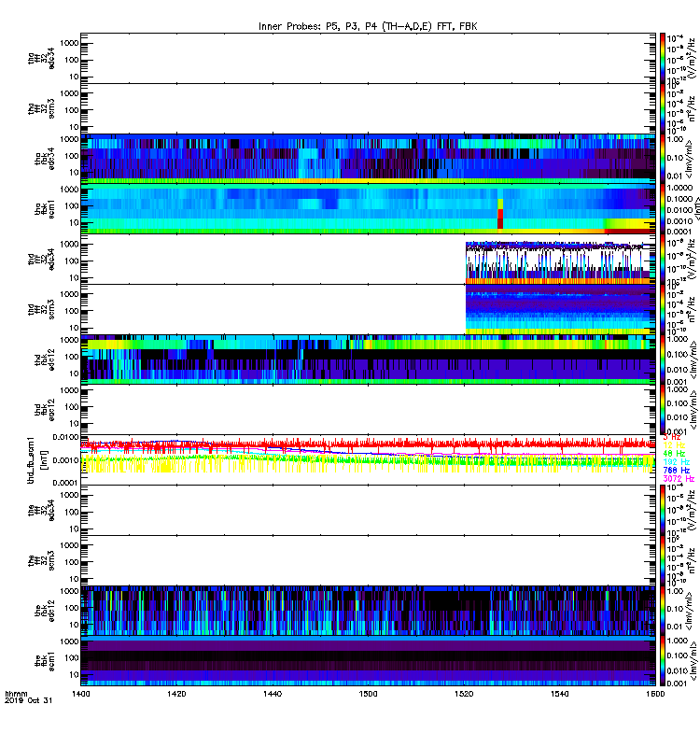Click the "1440" time axis label

pos(273,694)
